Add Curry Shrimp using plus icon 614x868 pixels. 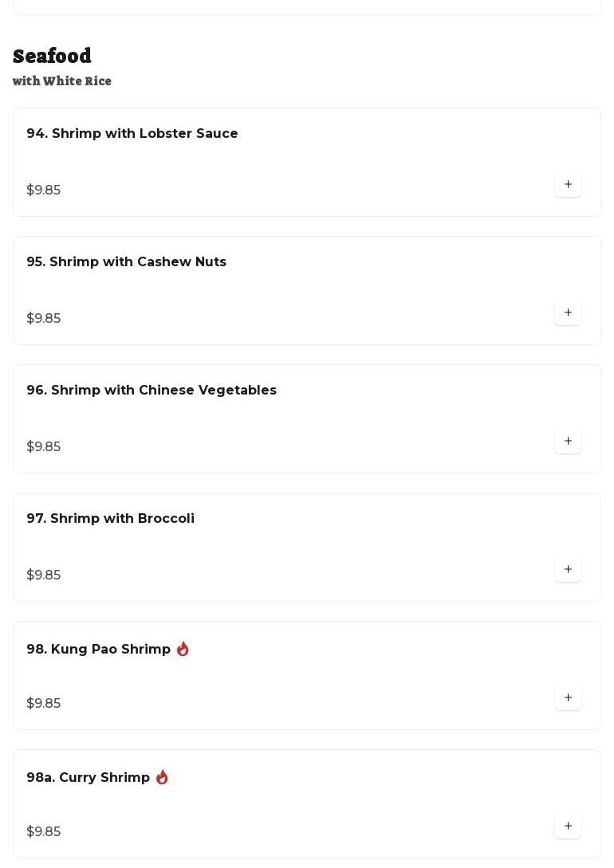click(x=568, y=827)
